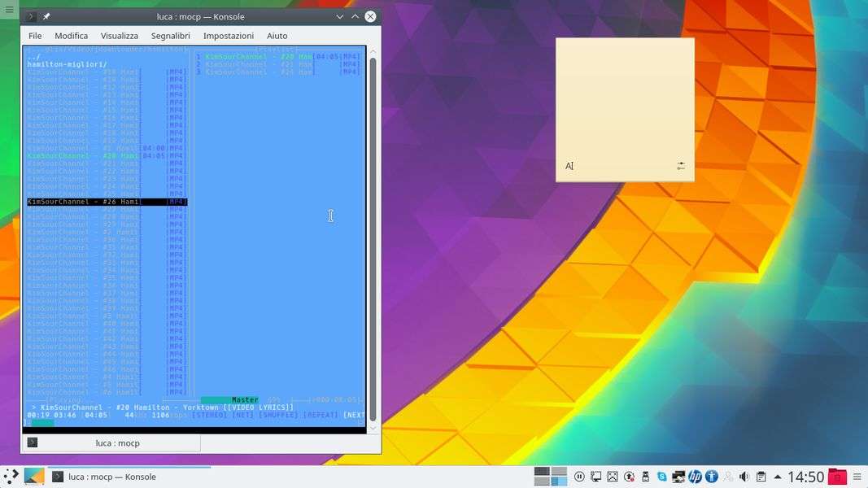Open the Impostazioni menu

(x=228, y=36)
